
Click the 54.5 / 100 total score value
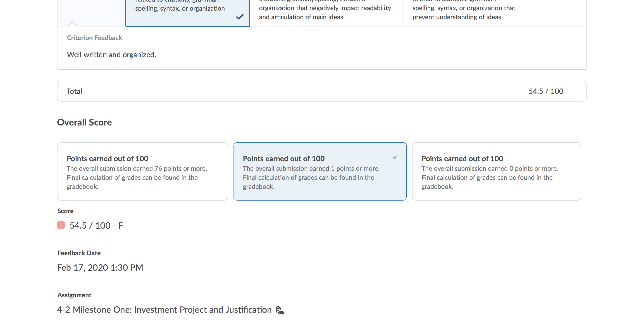point(546,91)
